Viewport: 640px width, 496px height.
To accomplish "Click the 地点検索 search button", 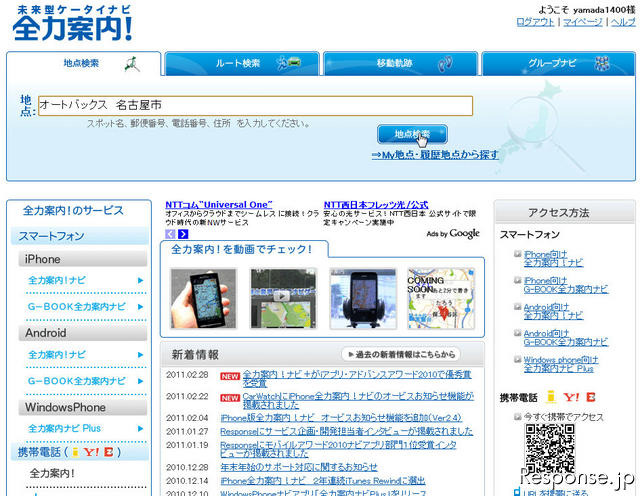I will pyautogui.click(x=412, y=134).
